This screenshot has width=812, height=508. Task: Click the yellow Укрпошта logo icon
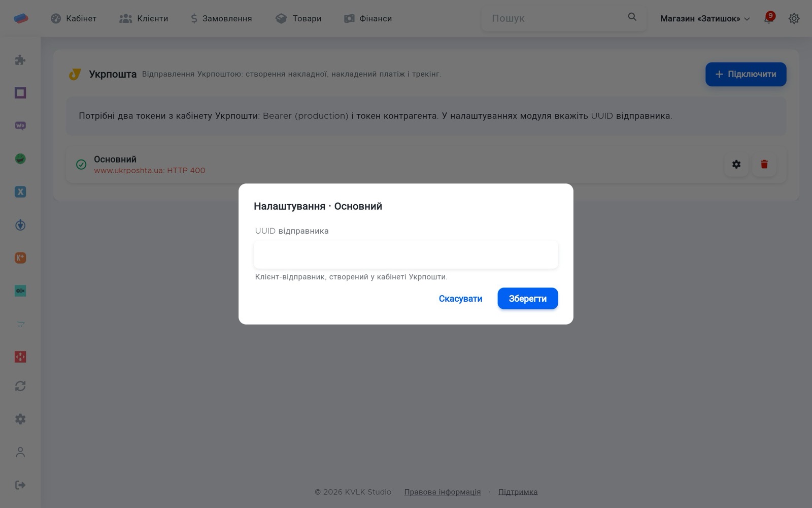[x=75, y=75]
